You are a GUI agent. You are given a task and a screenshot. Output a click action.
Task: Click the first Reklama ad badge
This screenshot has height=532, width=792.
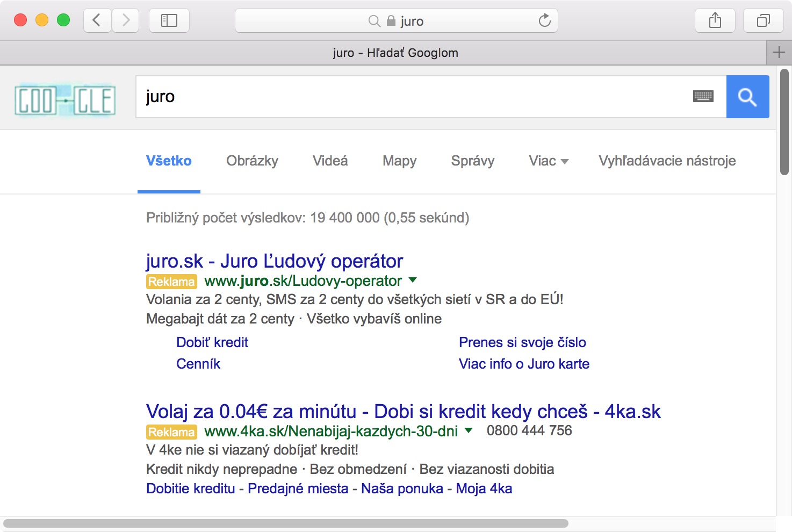coord(171,282)
